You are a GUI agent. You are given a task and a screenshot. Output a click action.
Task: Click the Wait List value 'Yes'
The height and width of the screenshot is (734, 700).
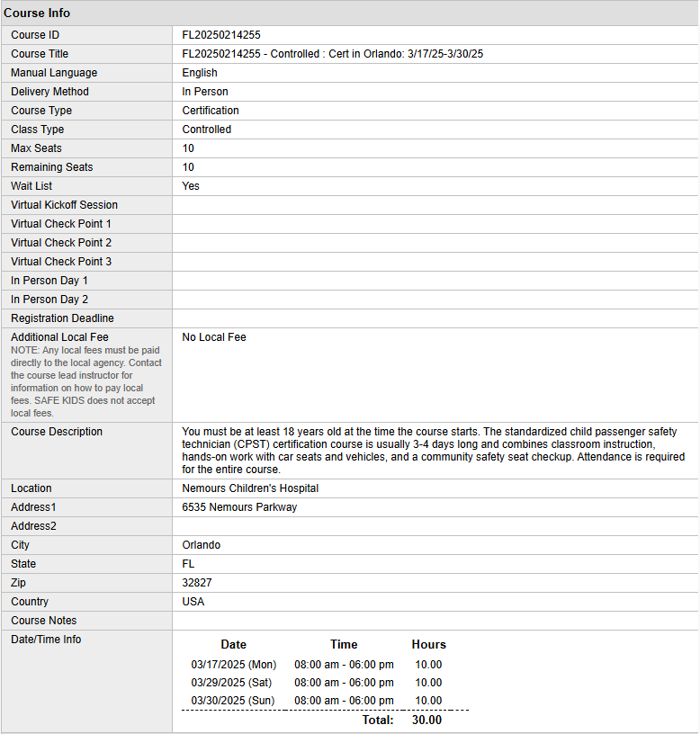point(191,186)
